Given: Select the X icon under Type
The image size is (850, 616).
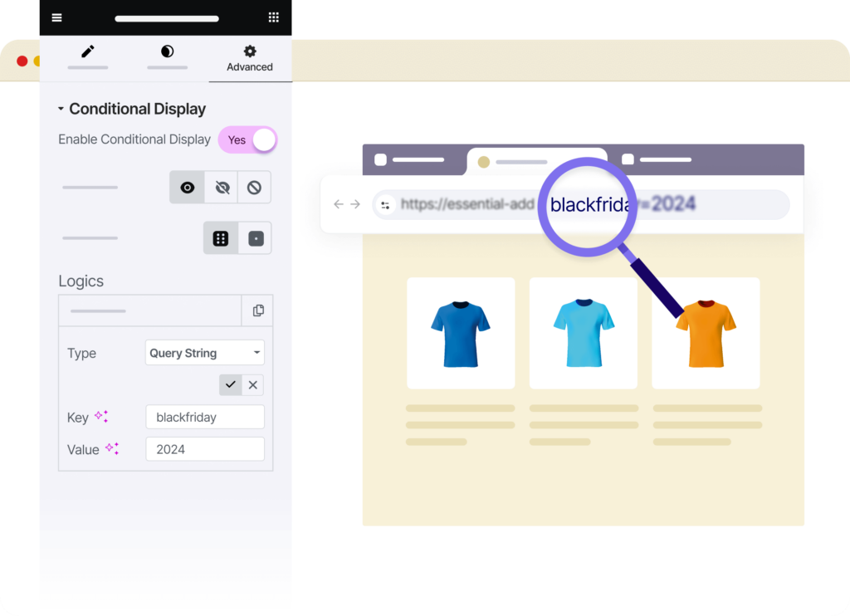Looking at the screenshot, I should pyautogui.click(x=253, y=384).
